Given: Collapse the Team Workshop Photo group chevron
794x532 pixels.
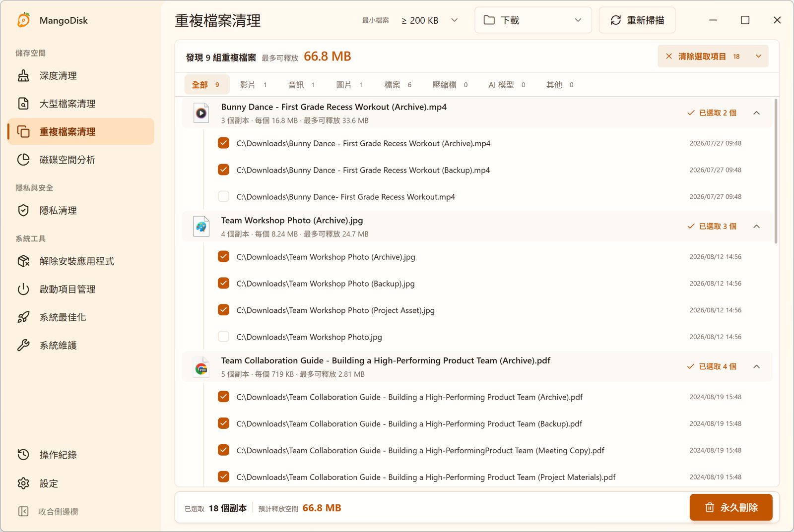Looking at the screenshot, I should click(756, 227).
